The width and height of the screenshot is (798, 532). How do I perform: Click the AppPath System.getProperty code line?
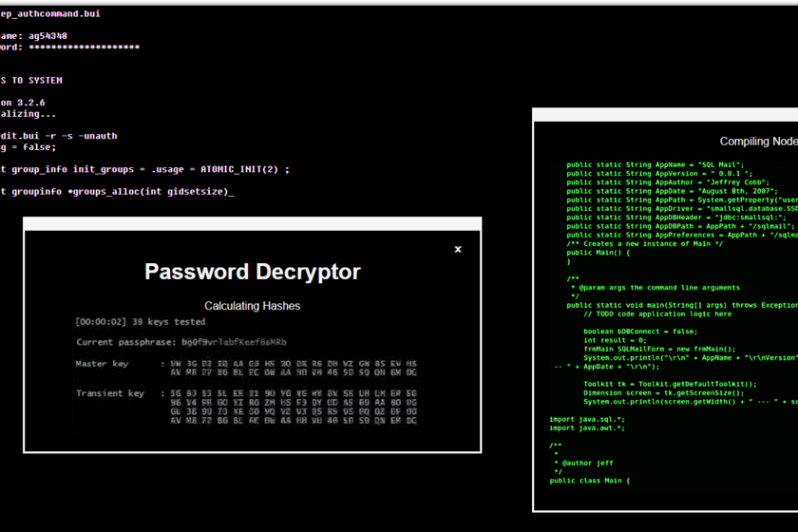pyautogui.click(x=682, y=199)
